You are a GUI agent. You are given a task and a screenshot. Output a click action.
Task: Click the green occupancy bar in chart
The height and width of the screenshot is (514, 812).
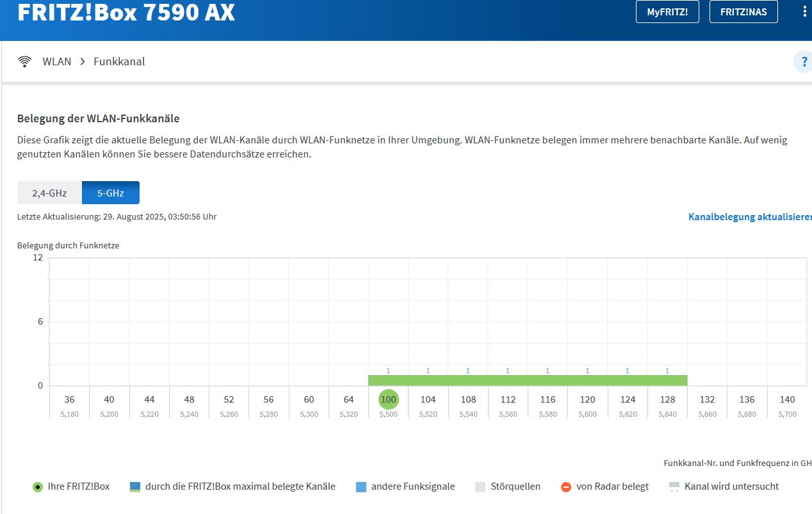click(x=528, y=380)
